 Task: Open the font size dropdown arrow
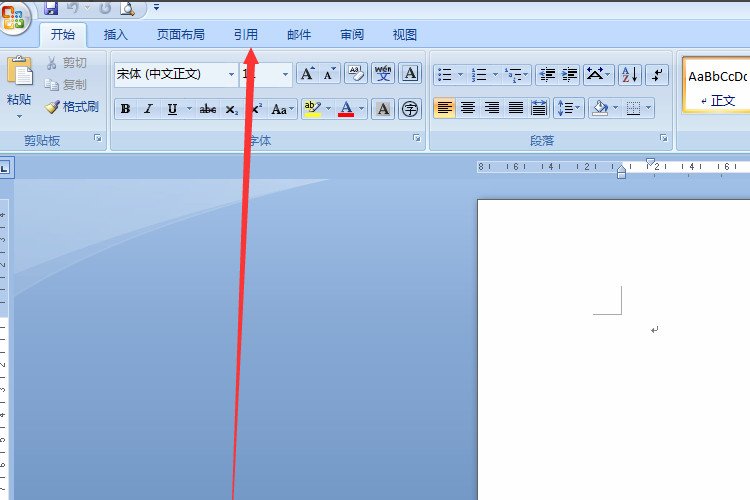285,74
